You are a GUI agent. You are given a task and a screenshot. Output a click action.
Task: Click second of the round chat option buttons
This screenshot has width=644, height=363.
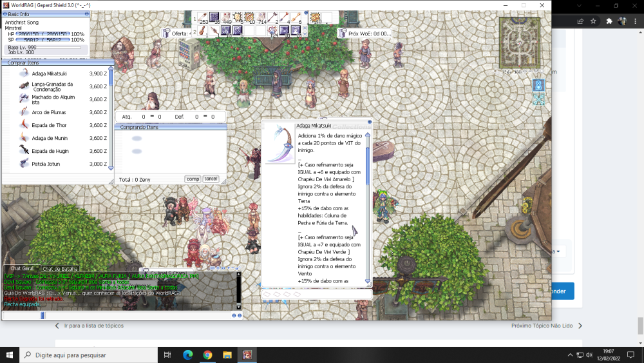pyautogui.click(x=240, y=315)
